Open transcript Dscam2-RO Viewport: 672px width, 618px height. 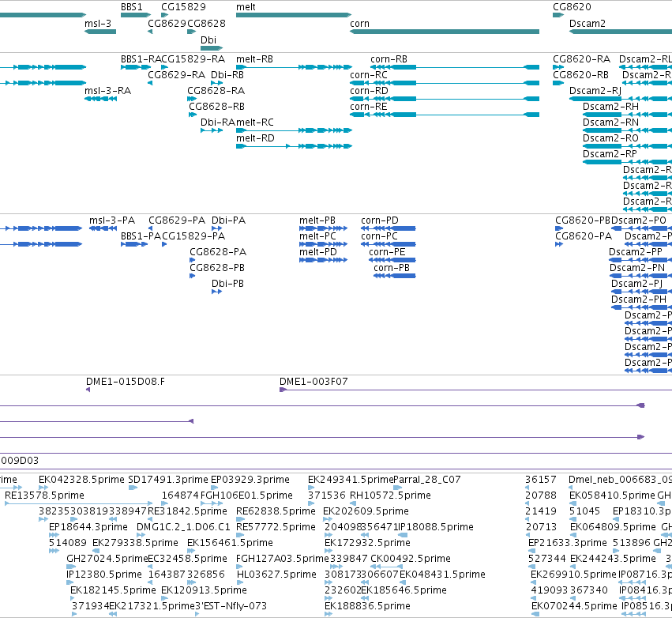[x=610, y=138]
